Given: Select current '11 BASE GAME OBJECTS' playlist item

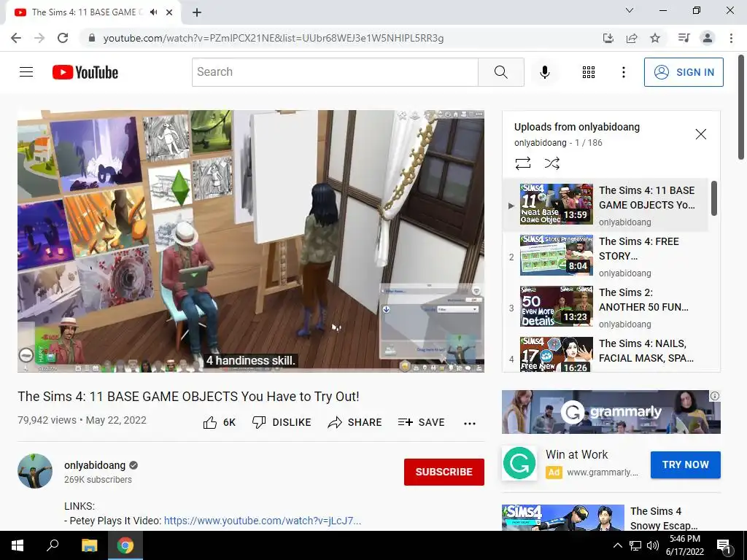Looking at the screenshot, I should (605, 205).
